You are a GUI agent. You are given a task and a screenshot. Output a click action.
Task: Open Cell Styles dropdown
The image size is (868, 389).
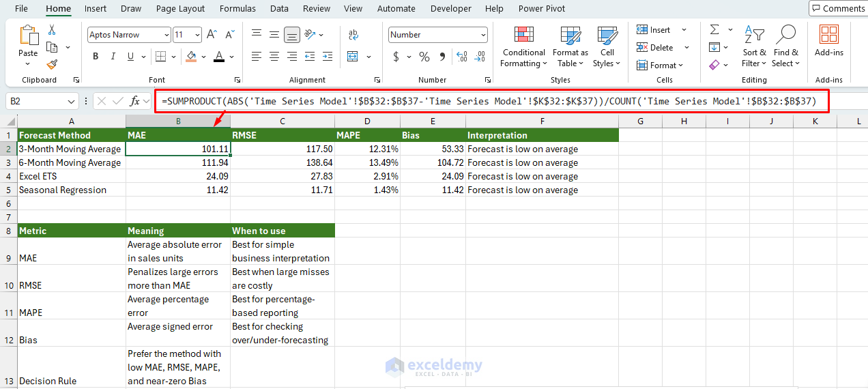pyautogui.click(x=607, y=46)
